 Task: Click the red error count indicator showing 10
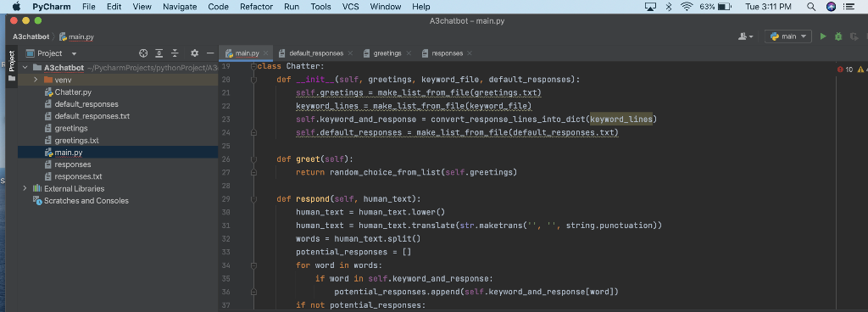pyautogui.click(x=845, y=70)
